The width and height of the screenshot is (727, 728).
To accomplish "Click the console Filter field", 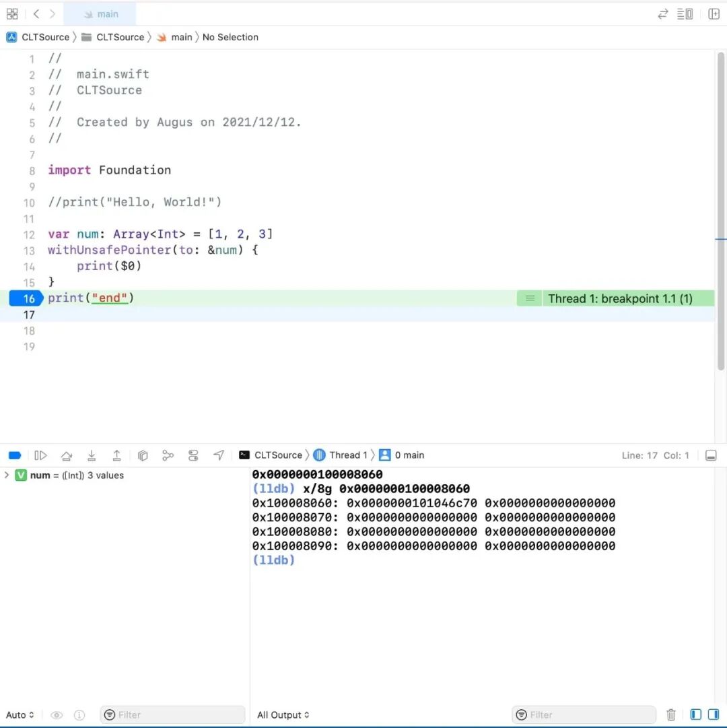I will point(584,715).
